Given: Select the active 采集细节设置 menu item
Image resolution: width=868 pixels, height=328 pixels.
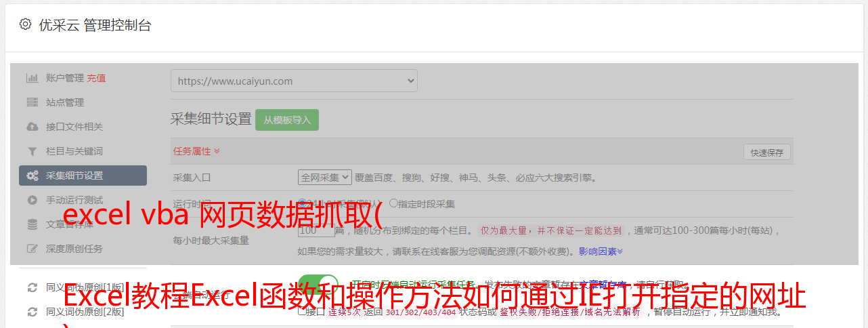Looking at the screenshot, I should pos(83,176).
